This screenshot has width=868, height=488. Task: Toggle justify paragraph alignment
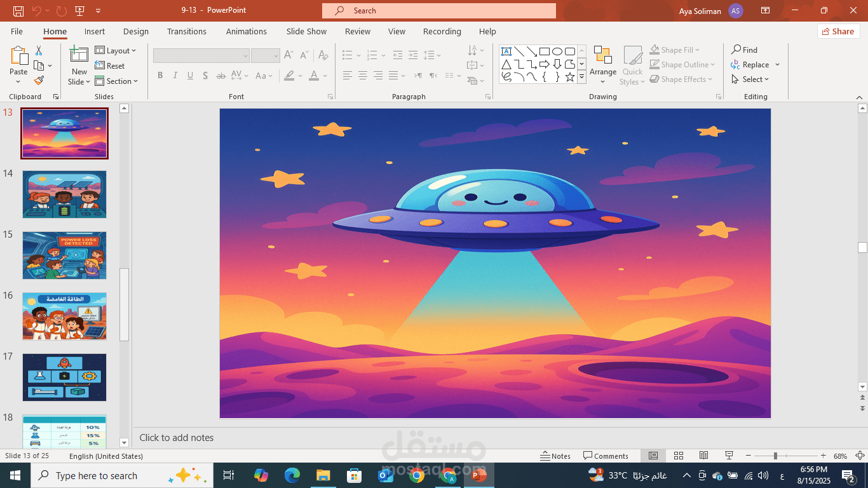[x=393, y=76]
